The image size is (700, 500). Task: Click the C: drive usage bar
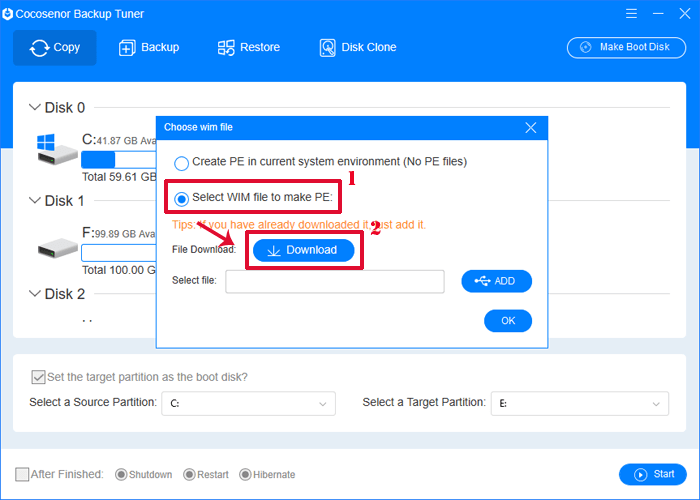pos(119,159)
